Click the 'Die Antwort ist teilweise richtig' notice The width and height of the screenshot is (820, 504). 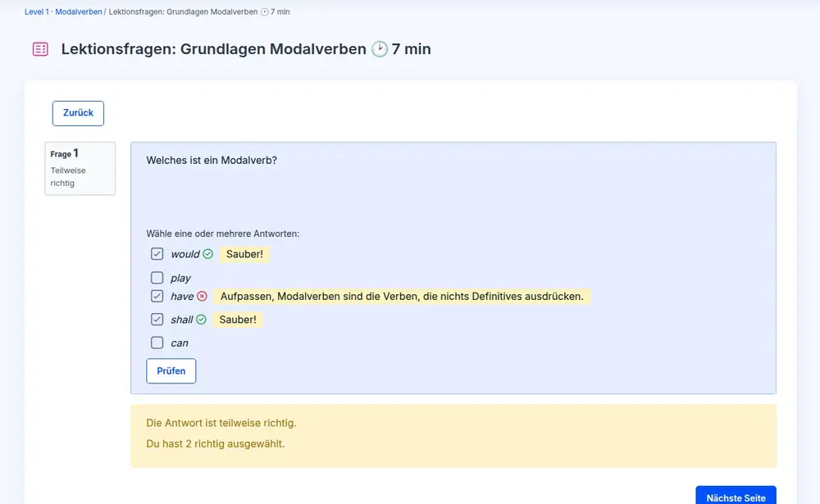point(221,423)
